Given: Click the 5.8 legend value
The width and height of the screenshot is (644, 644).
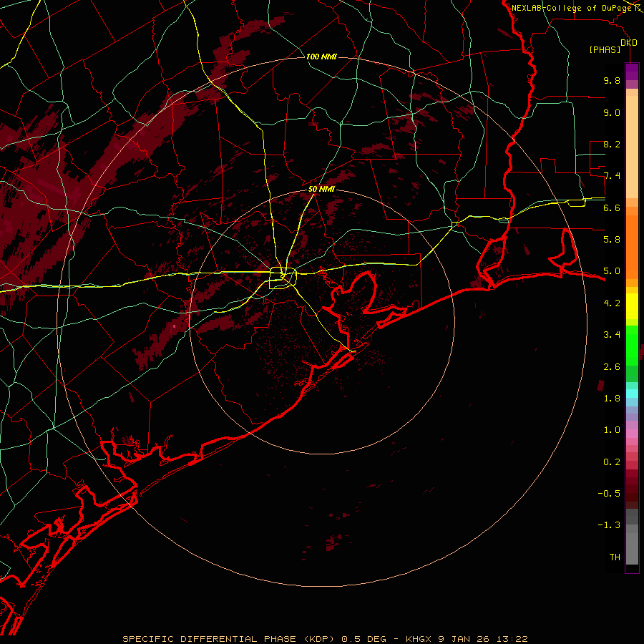Looking at the screenshot, I should [x=612, y=240].
